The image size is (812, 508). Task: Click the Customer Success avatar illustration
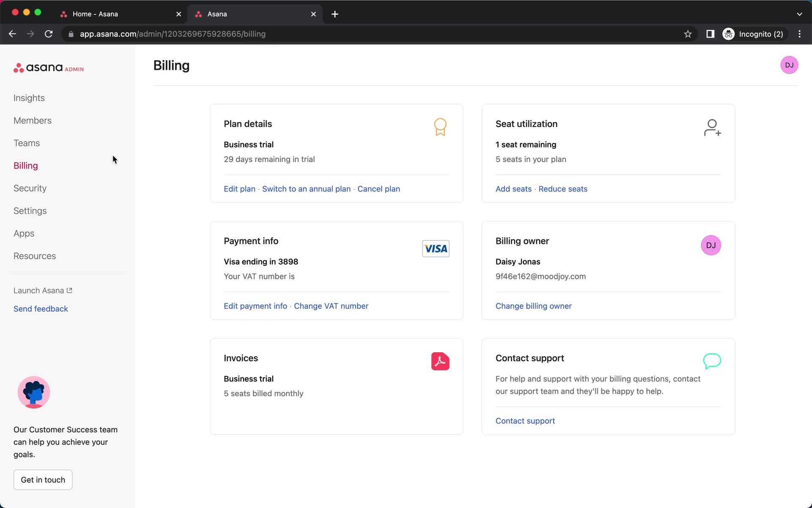click(x=34, y=392)
